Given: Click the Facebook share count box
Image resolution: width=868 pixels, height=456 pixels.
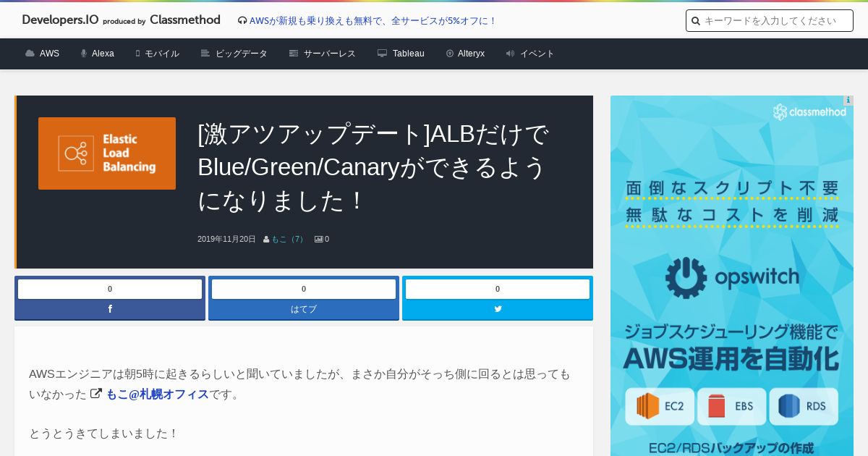Looking at the screenshot, I should 110,289.
